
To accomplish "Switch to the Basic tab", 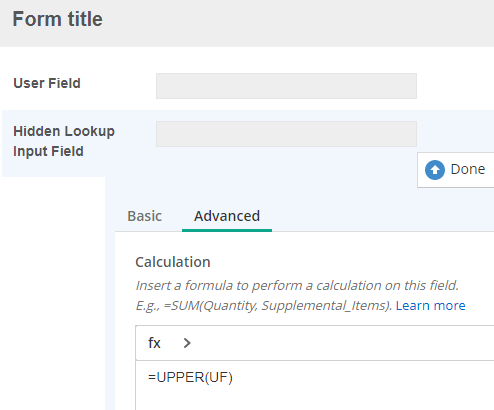I will click(144, 216).
